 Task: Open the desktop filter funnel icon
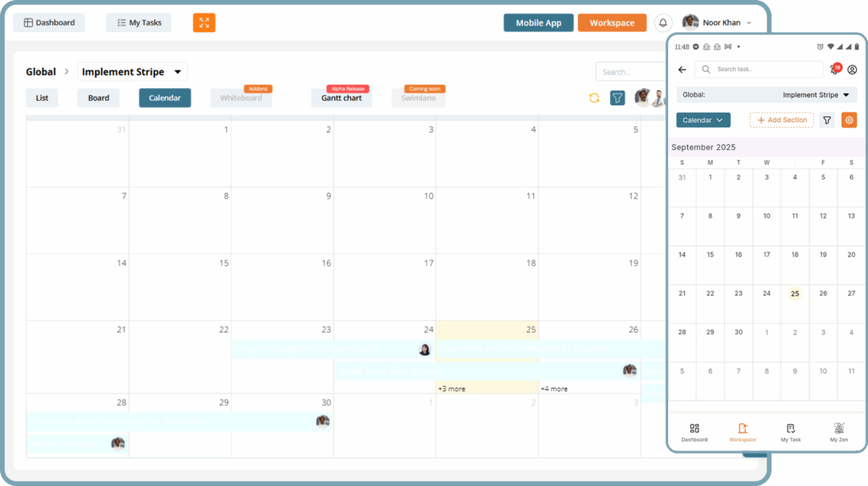coord(618,98)
